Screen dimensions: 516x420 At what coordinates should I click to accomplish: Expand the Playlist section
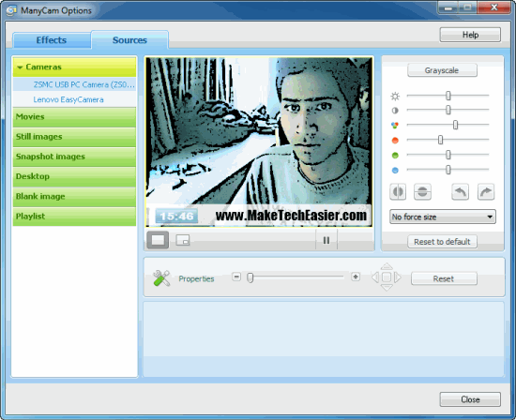pos(74,217)
